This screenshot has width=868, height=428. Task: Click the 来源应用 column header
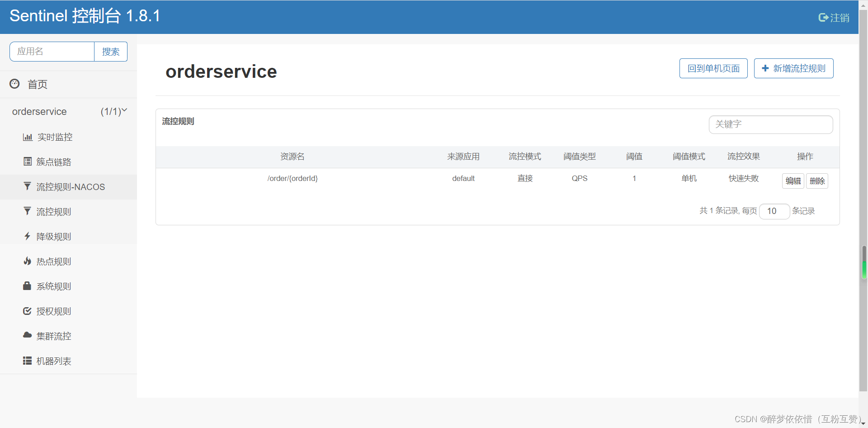(x=463, y=157)
